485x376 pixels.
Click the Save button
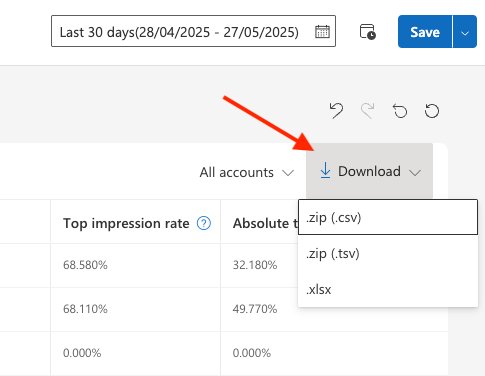coord(425,32)
